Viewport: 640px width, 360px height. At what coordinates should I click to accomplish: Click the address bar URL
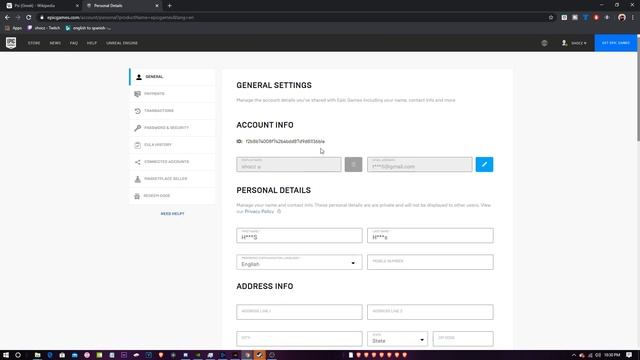click(x=120, y=18)
